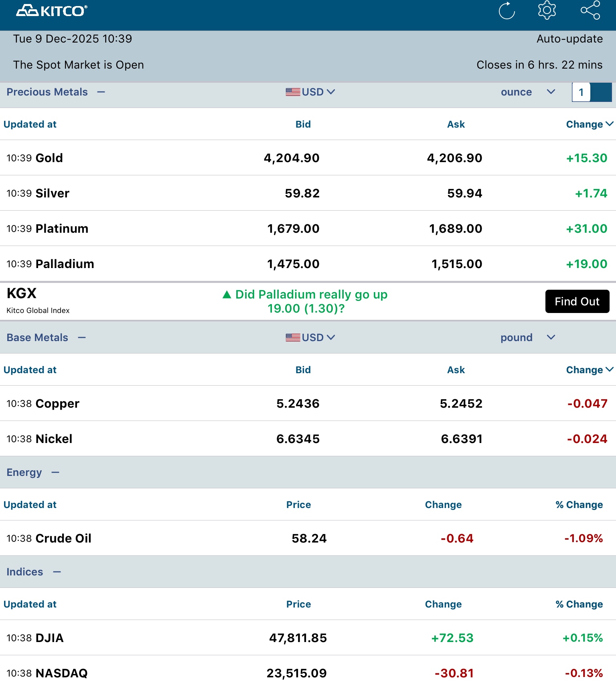Viewport: 616px width, 693px height.
Task: Open Precious Metals Change column dropdown
Action: click(609, 124)
